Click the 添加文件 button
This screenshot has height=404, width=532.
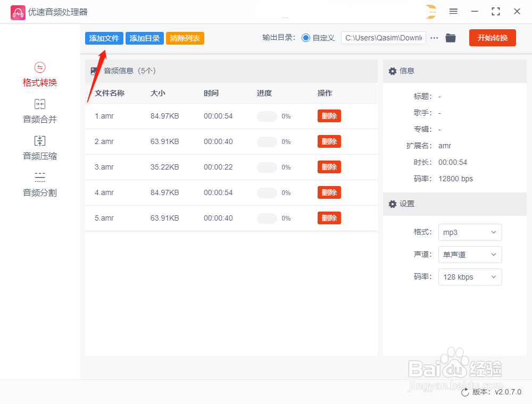104,38
